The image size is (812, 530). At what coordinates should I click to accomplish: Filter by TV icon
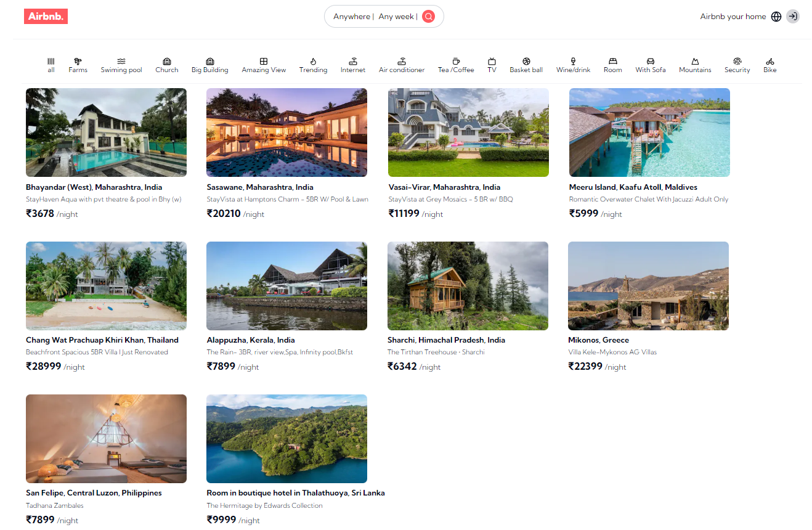[492, 62]
